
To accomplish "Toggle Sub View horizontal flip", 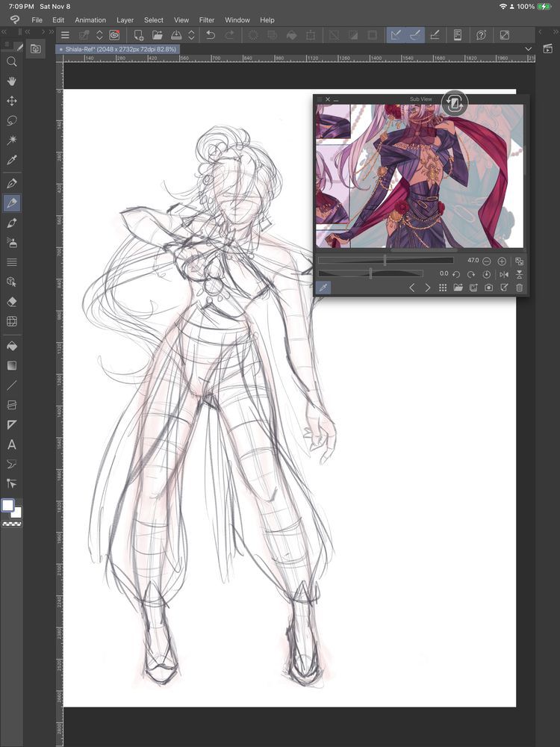I will 504,274.
